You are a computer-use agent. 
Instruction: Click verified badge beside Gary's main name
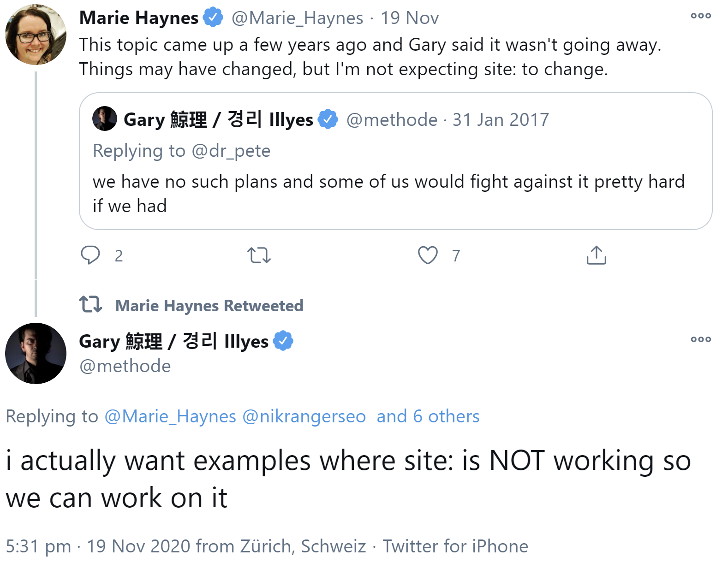click(x=283, y=341)
